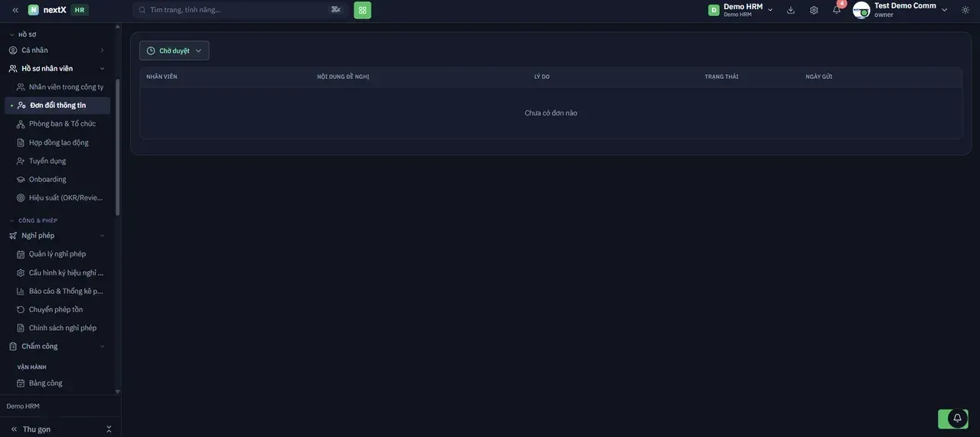
Task: Open 'Quản lý nghỉ phép' page
Action: (59, 253)
